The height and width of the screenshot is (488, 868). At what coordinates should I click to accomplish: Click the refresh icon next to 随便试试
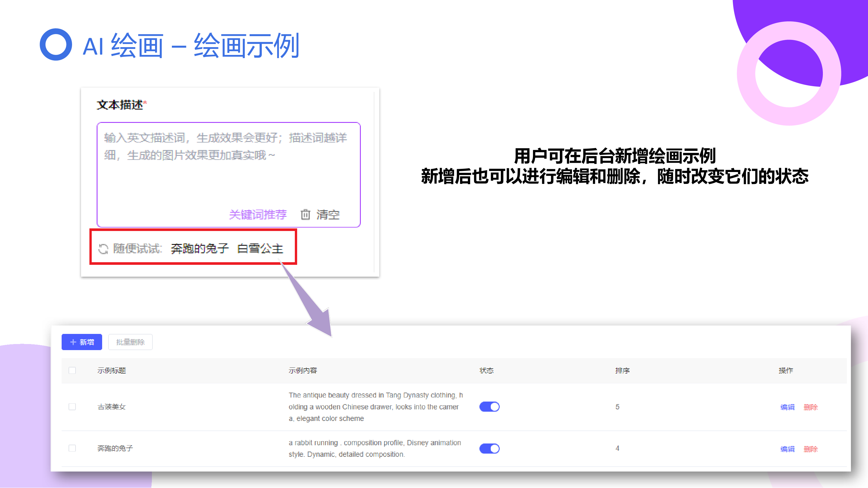tap(103, 249)
